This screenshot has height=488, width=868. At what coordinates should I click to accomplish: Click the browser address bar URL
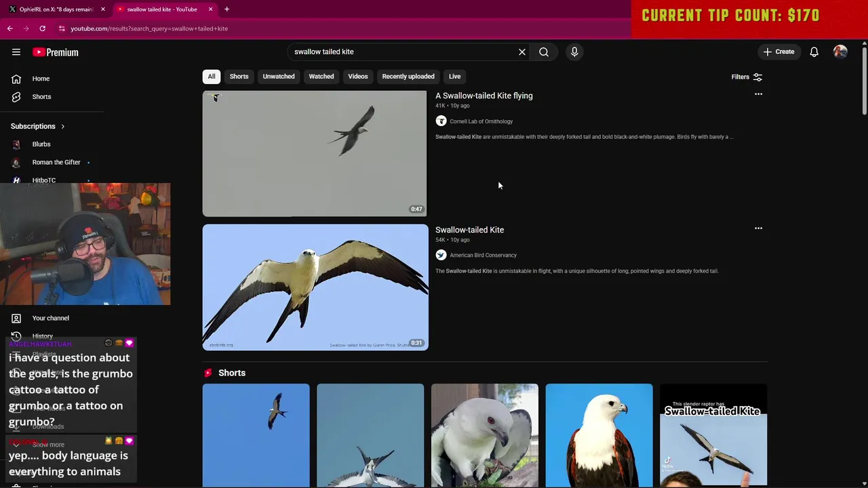(149, 28)
